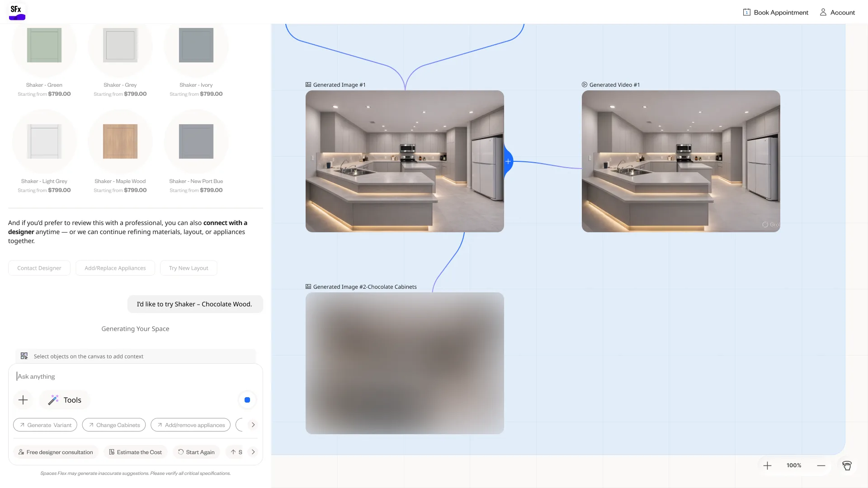Viewport: 868px width, 488px height.
Task: Click the Shaker - Ivory price text
Action: pos(196,94)
